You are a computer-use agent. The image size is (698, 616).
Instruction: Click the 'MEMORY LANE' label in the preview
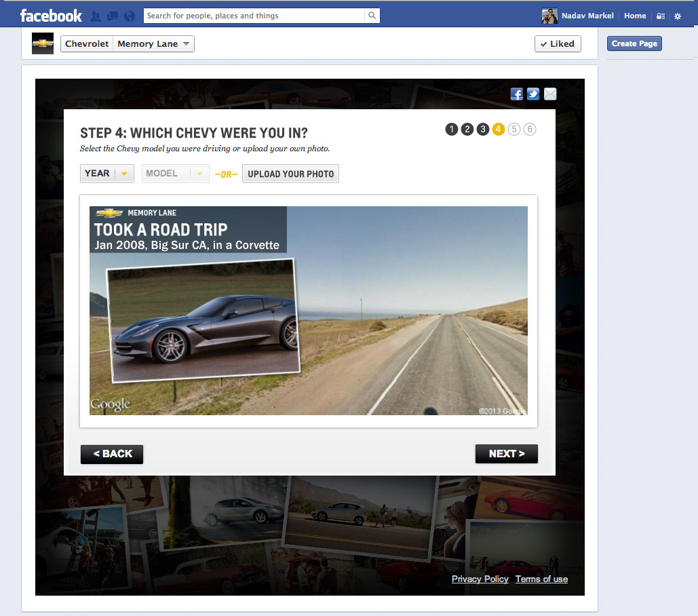(152, 213)
